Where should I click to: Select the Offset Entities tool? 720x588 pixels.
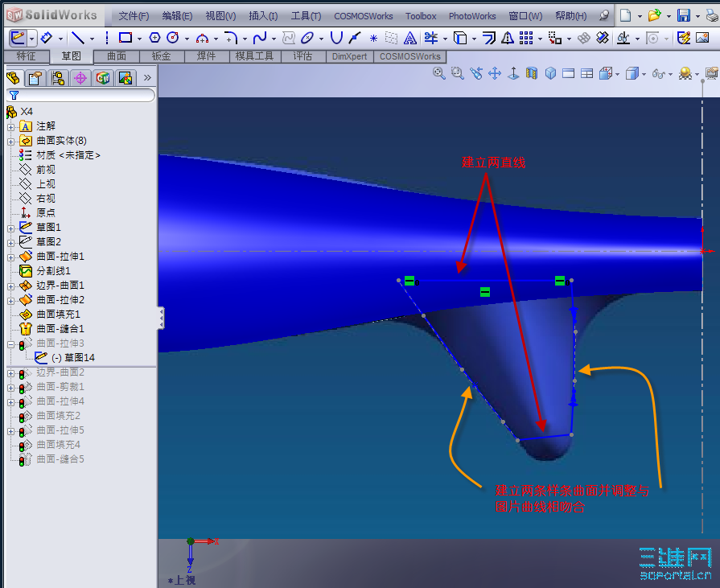[x=489, y=38]
